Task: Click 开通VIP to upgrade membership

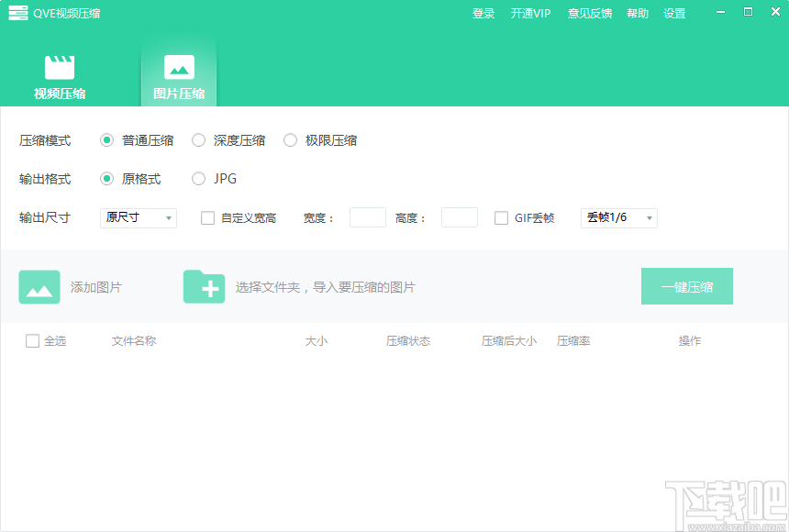Action: [530, 13]
